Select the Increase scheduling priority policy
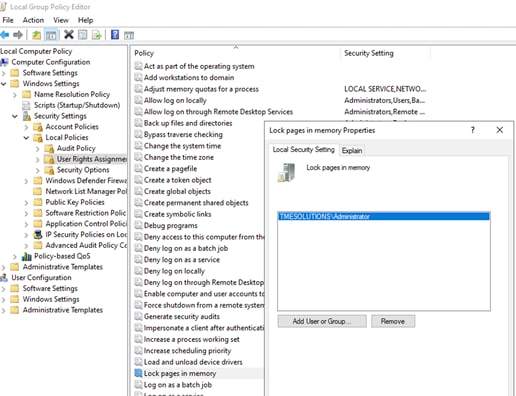The image size is (516, 396). point(187,351)
